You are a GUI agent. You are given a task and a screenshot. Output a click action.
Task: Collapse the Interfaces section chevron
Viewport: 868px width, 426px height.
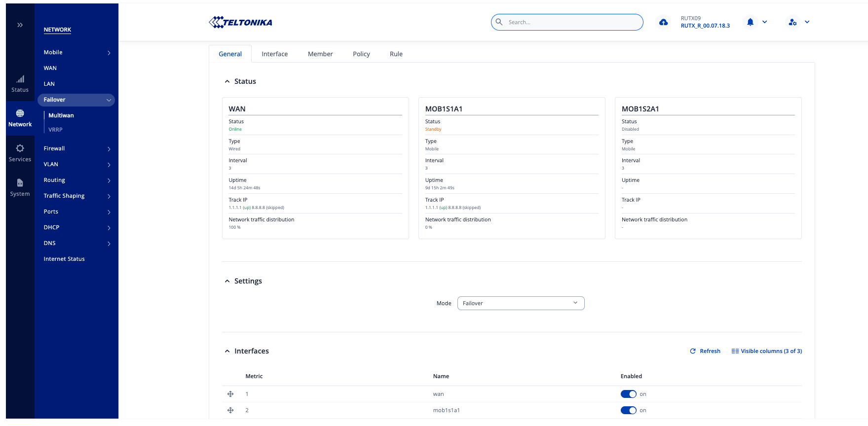227,351
